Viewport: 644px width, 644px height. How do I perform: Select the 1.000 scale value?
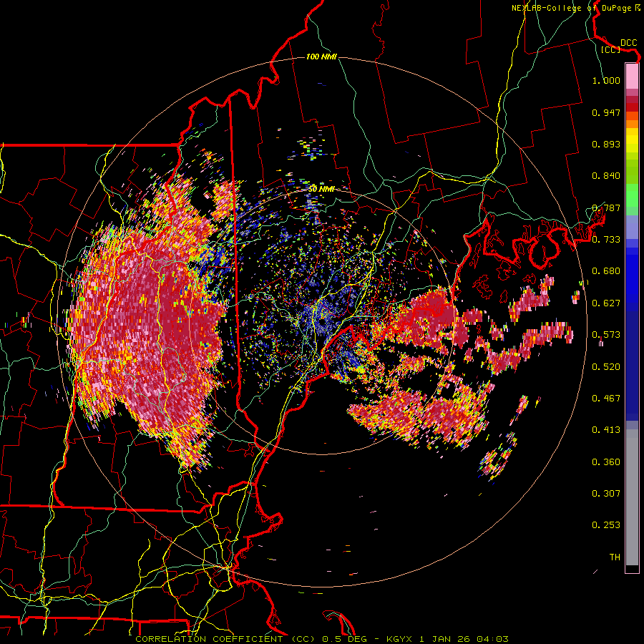point(606,80)
